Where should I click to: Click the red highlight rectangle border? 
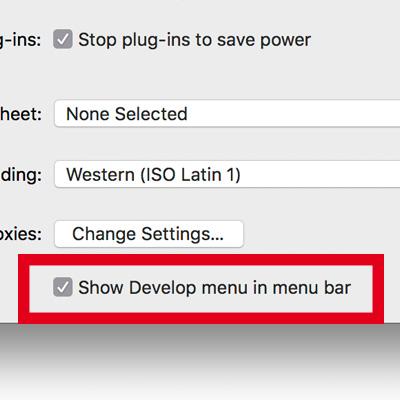point(201,260)
